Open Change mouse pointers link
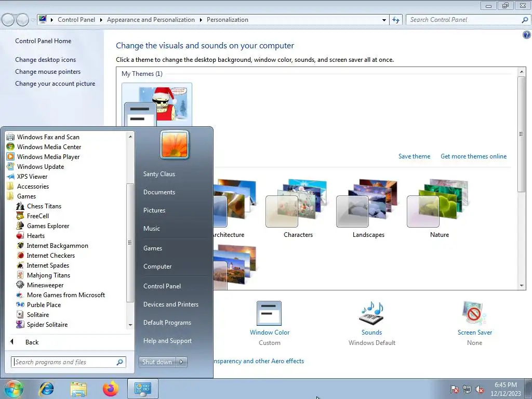The width and height of the screenshot is (532, 399). pos(48,72)
